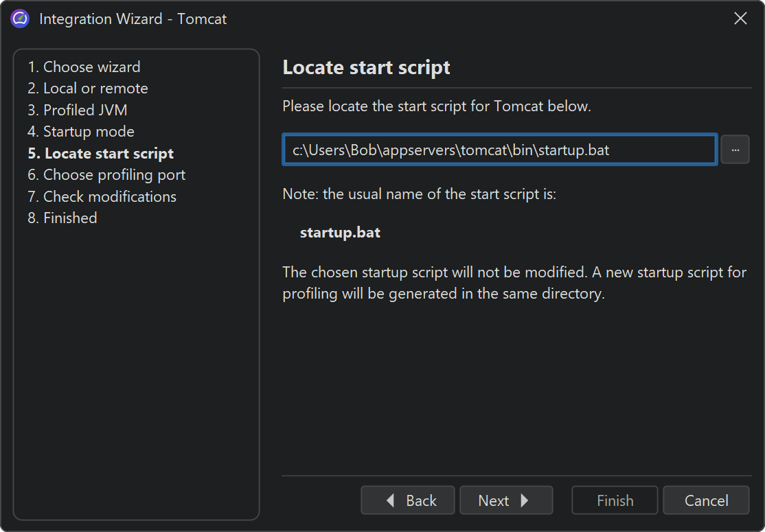Click the start script path field
This screenshot has width=765, height=532.
tap(500, 150)
